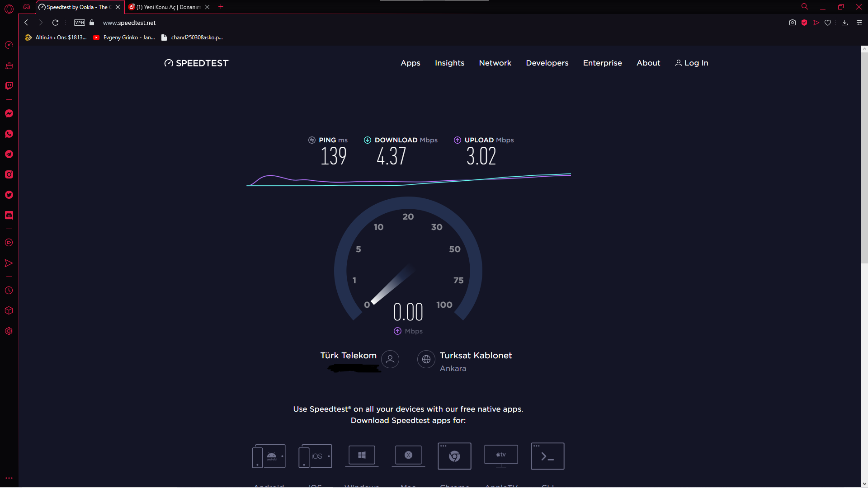Open the About menu
868x488 pixels.
648,63
